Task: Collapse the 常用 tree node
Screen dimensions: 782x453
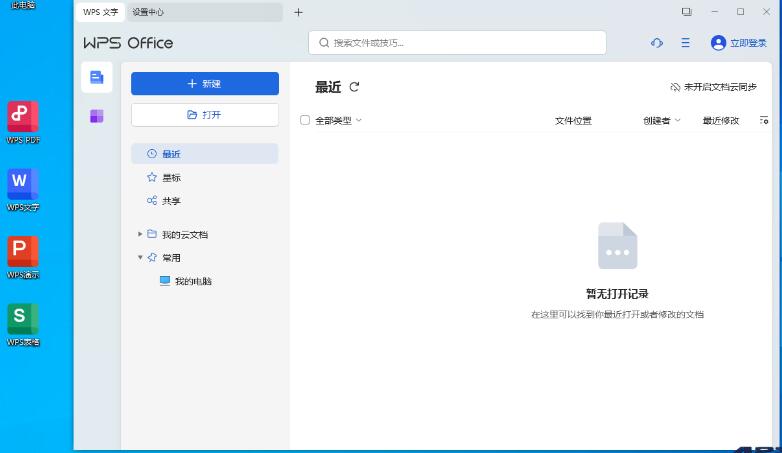Action: click(140, 257)
